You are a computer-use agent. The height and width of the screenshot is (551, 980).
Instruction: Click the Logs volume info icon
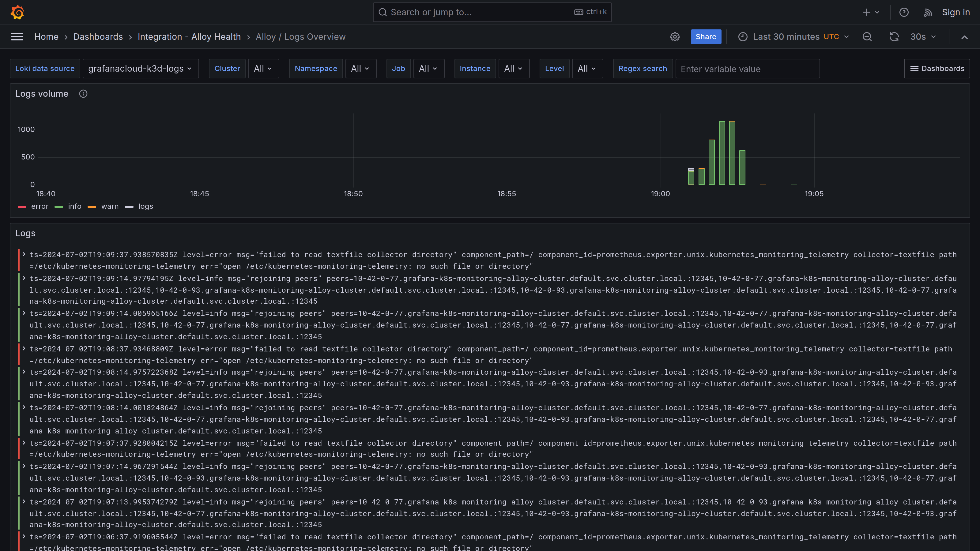click(x=83, y=94)
